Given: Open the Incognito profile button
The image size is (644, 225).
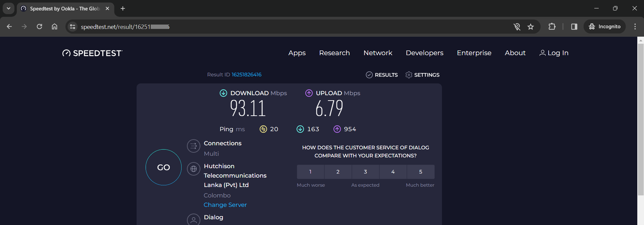Looking at the screenshot, I should [605, 27].
